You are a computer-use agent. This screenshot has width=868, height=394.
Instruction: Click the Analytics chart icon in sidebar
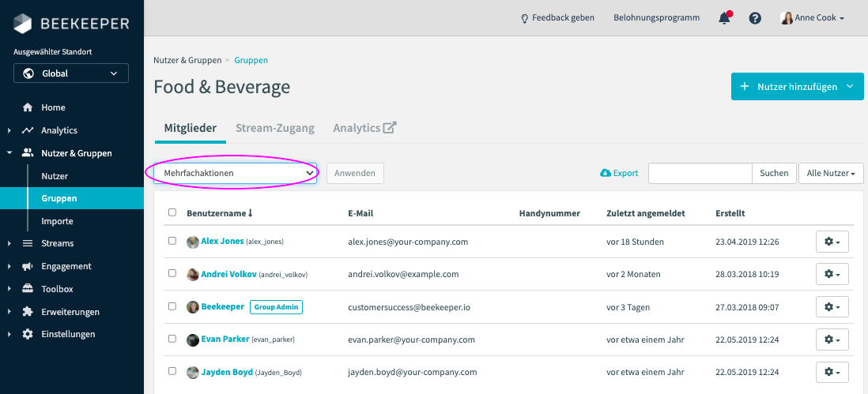pos(28,130)
